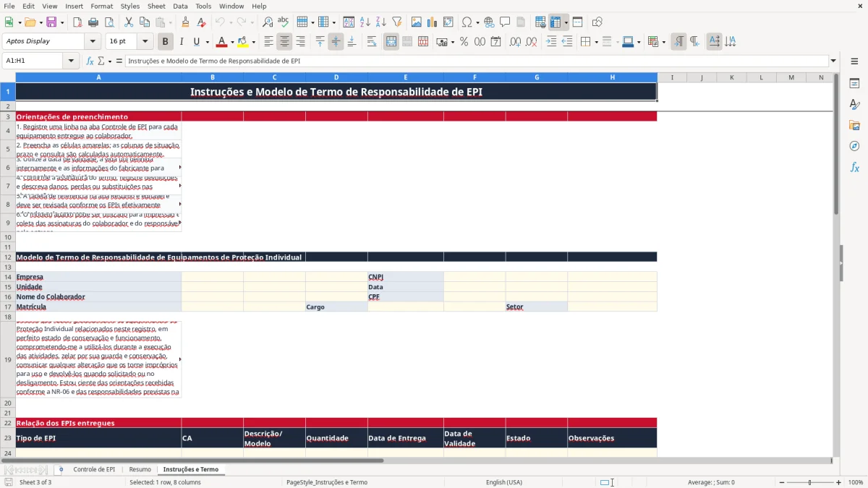Click the Sort Ascending icon
This screenshot has width=868, height=488.
pyautogui.click(x=365, y=22)
